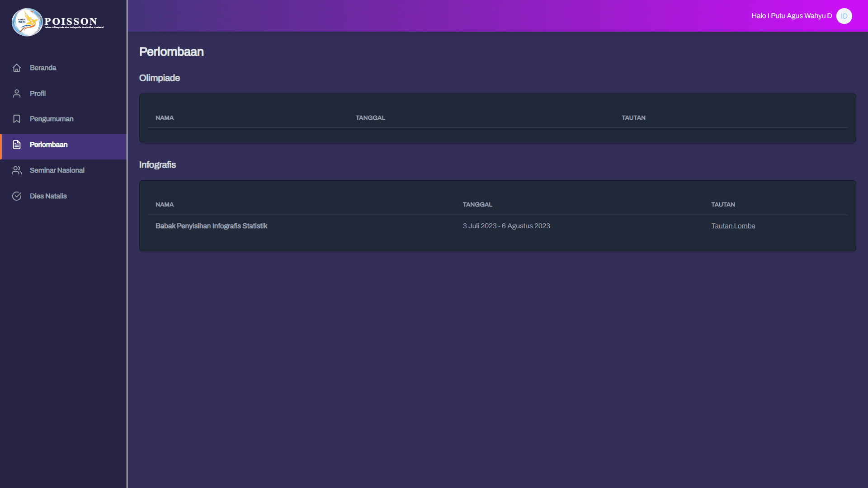Screen dimensions: 868x488
Task: Select the Seminar Nasional menu item
Action: click(57, 170)
